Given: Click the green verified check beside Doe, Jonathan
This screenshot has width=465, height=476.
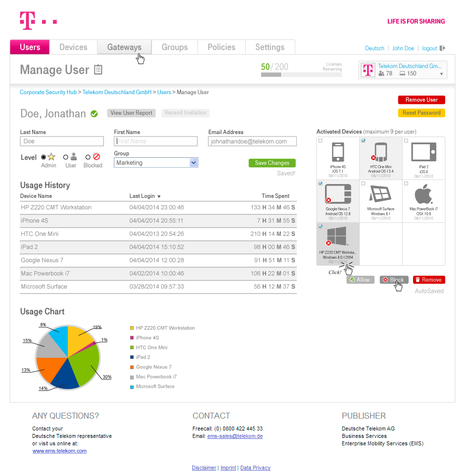Looking at the screenshot, I should click(94, 114).
